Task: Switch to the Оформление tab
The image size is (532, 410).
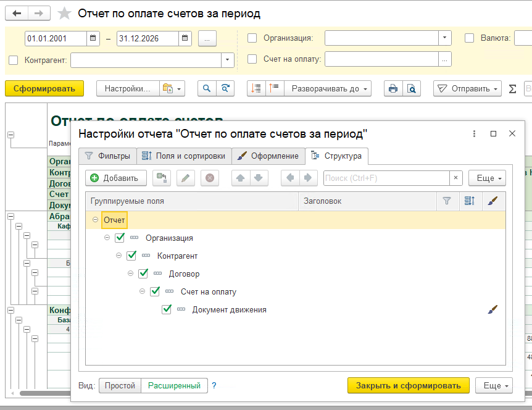Action: (x=268, y=156)
